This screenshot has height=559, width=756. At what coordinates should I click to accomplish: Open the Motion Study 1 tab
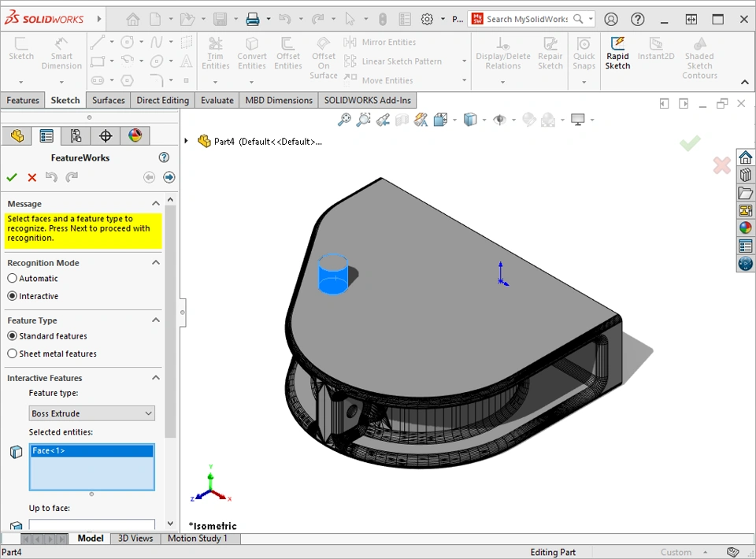click(197, 539)
